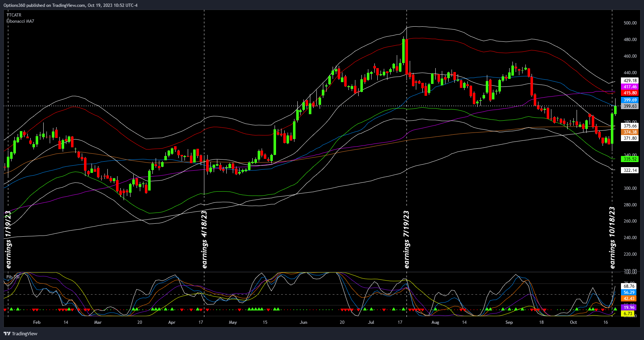Click 500.00 on the price axis
Screen dimensions: 644x340
pyautogui.click(x=630, y=23)
